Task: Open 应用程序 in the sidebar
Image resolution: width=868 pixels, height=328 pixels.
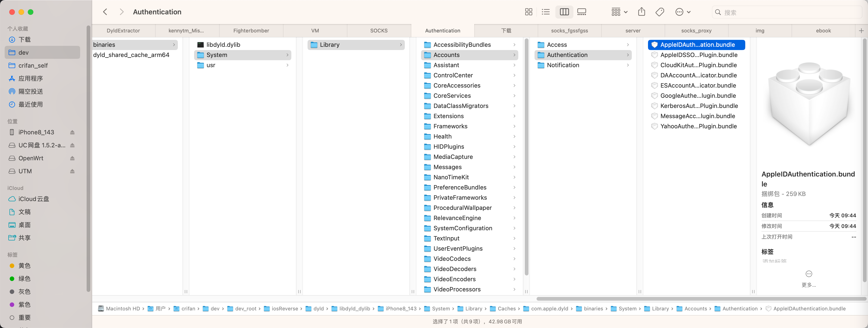Action: pyautogui.click(x=42, y=78)
